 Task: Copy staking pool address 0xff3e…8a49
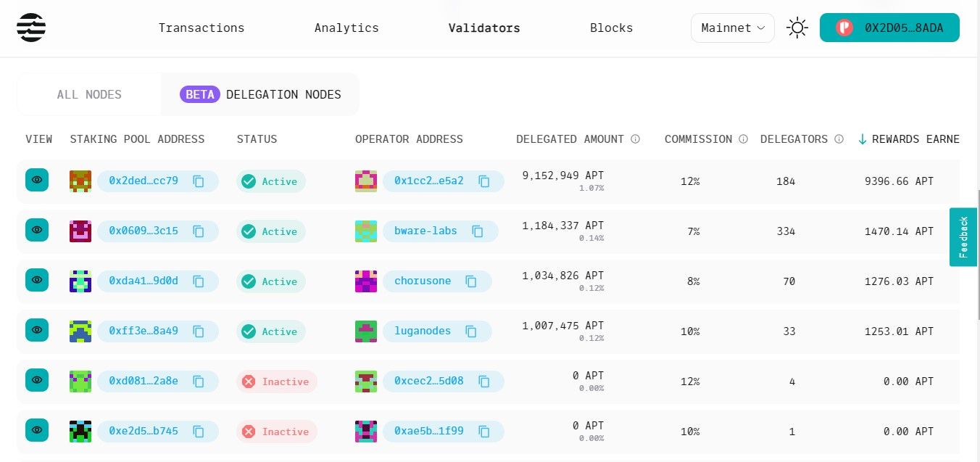199,331
